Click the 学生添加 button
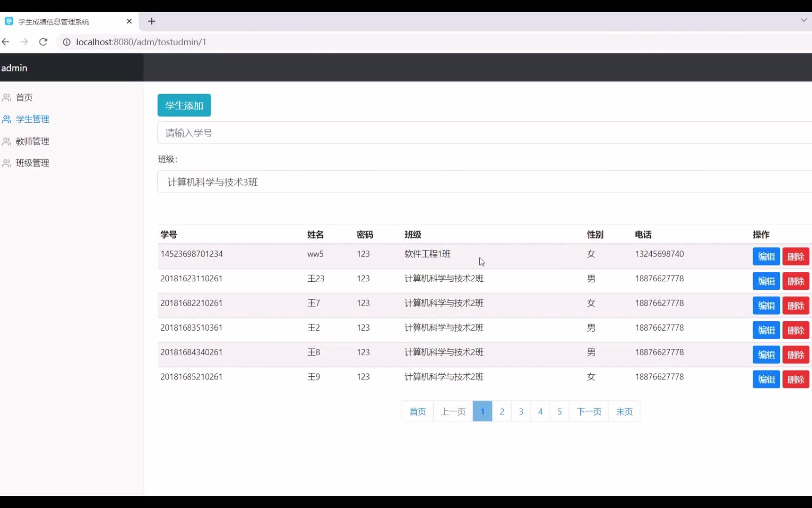812x508 pixels. pos(184,105)
